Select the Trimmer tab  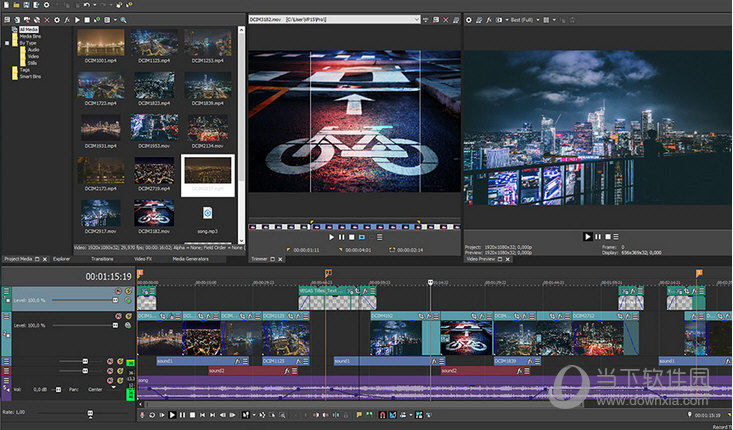tap(259, 259)
